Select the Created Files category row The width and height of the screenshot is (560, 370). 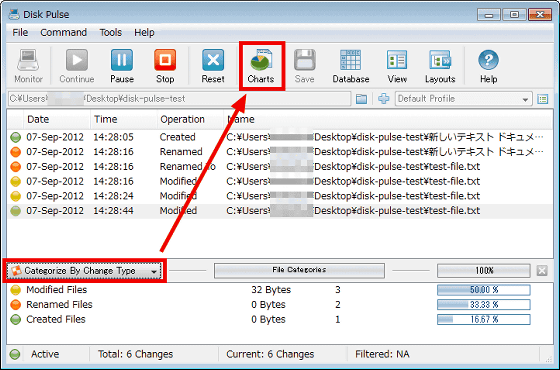pyautogui.click(x=280, y=319)
